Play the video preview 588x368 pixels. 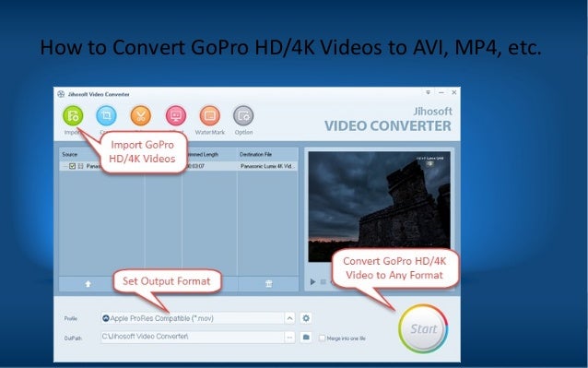[312, 281]
